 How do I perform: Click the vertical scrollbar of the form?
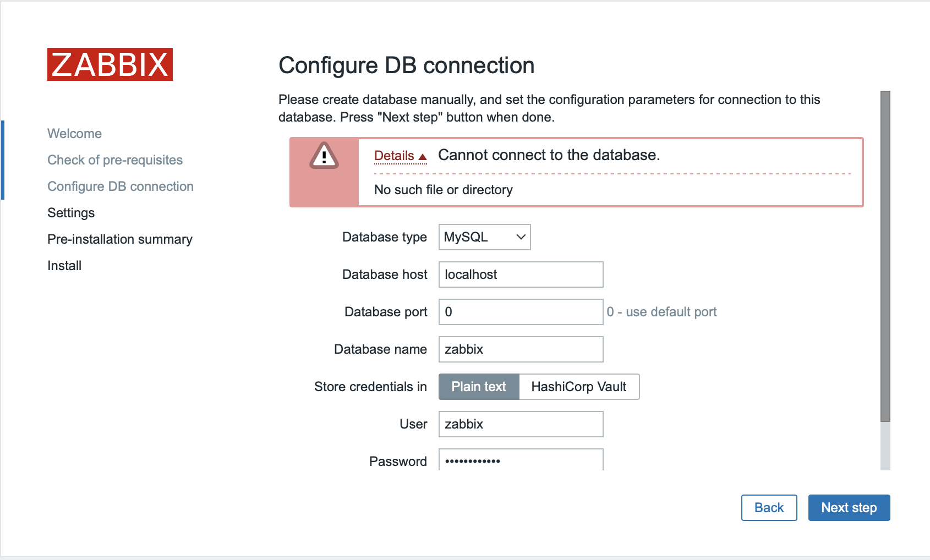pyautogui.click(x=885, y=256)
